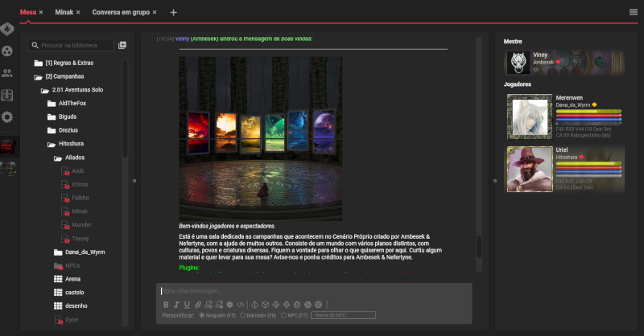Open the settings gear in sidebar
The width and height of the screenshot is (644, 336).
coord(7,117)
